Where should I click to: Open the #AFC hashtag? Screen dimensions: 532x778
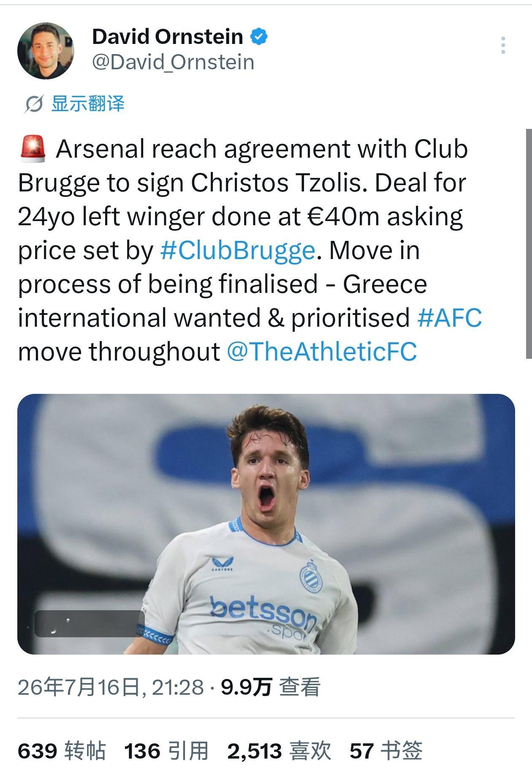click(449, 318)
